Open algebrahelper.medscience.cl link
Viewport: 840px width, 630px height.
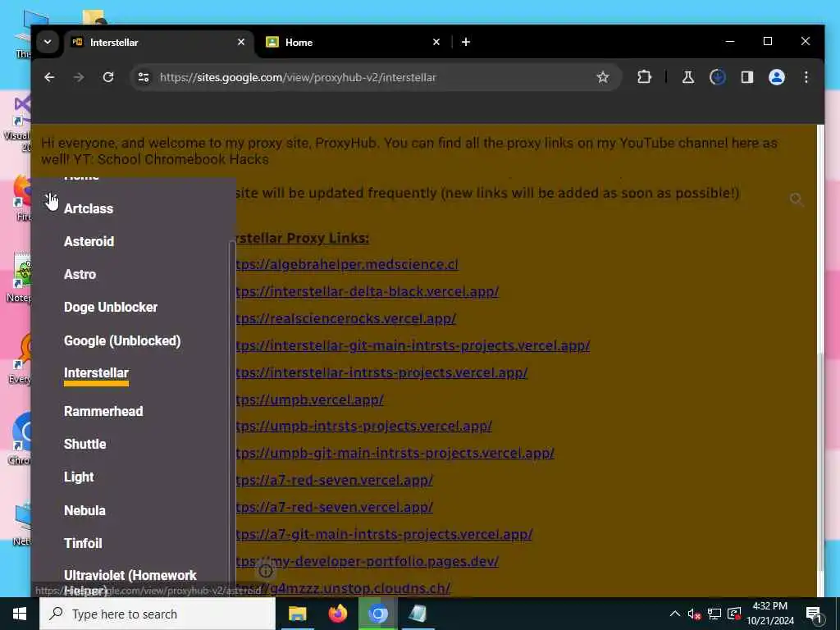tap(347, 265)
